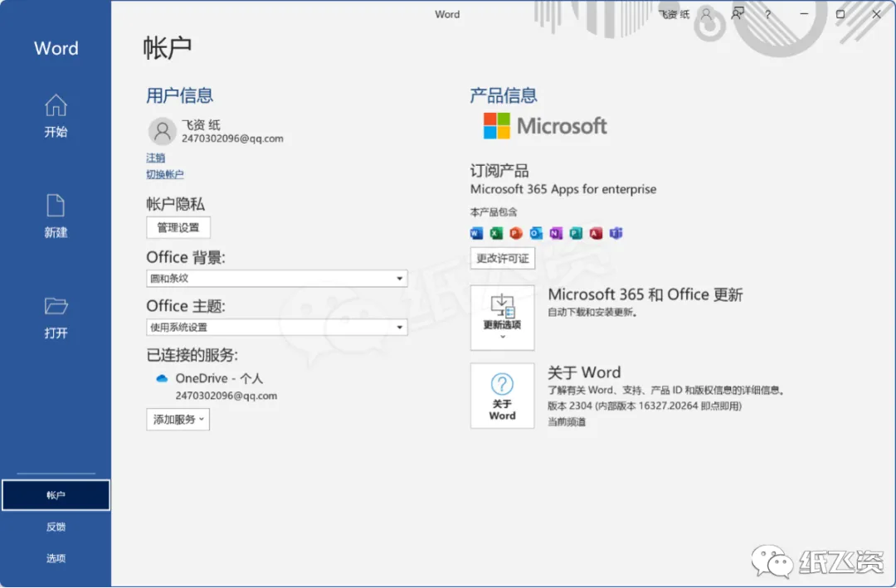
Task: Click the 关于 Word button
Action: click(x=502, y=396)
